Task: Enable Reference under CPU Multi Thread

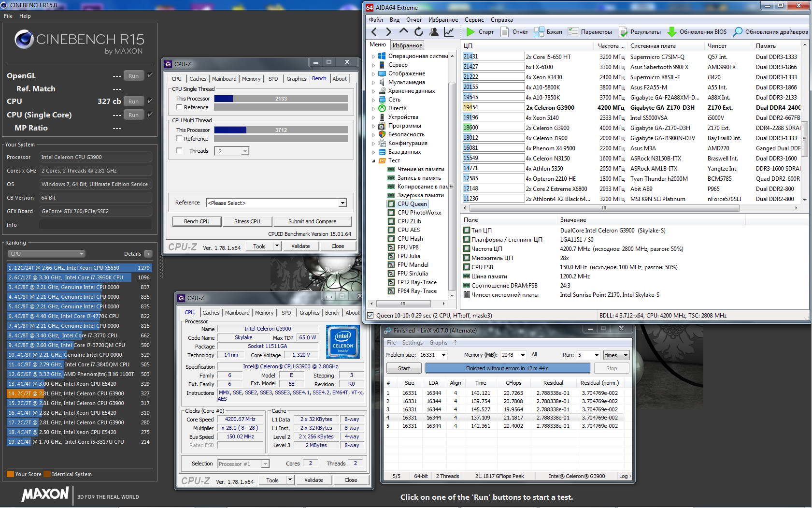Action: point(179,139)
